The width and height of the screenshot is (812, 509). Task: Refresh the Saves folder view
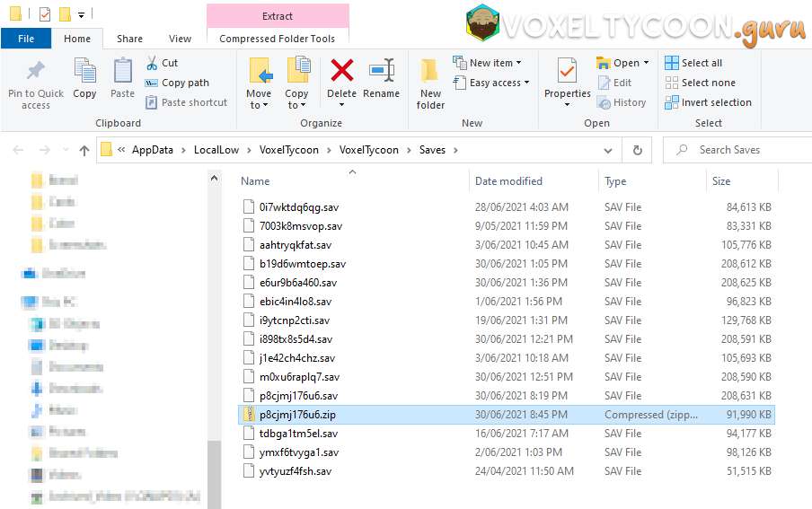(x=637, y=151)
